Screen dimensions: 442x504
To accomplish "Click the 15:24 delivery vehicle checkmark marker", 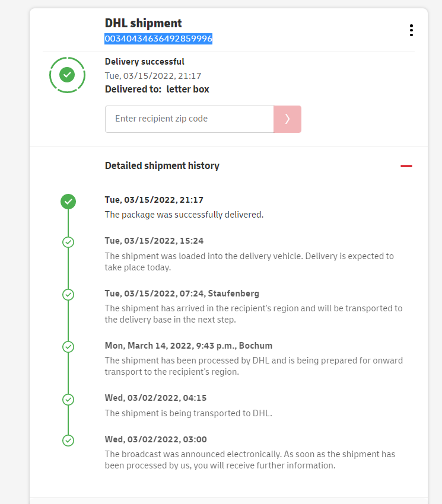I will [68, 242].
